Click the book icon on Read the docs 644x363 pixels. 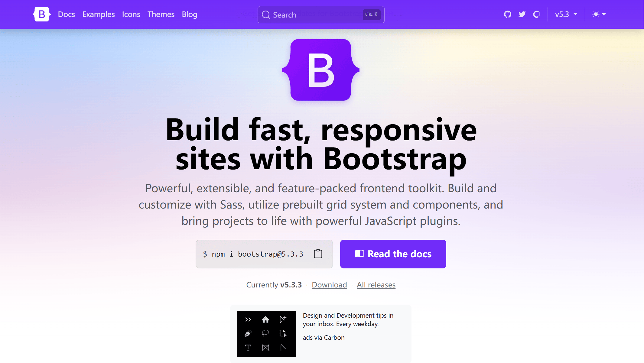pyautogui.click(x=359, y=254)
